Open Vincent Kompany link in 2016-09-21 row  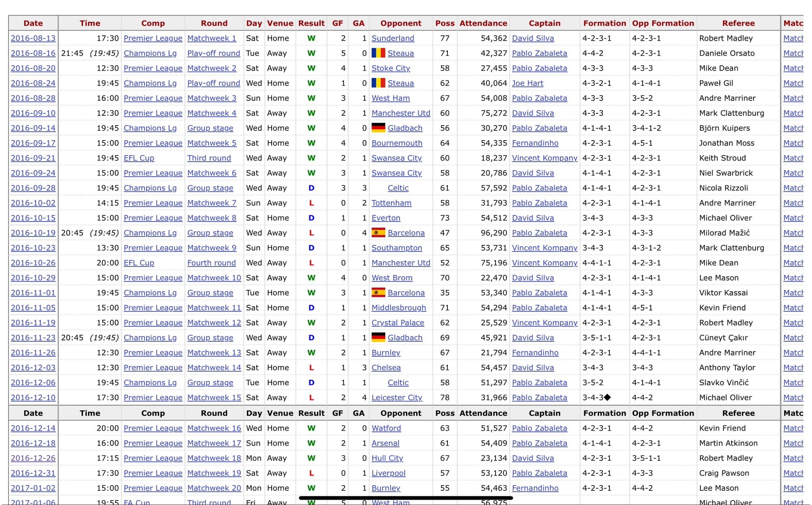point(545,158)
